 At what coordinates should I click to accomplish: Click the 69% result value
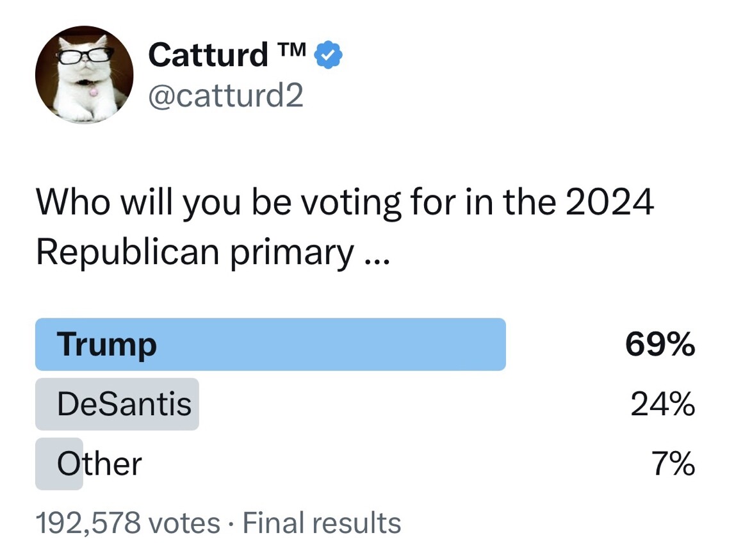point(660,344)
